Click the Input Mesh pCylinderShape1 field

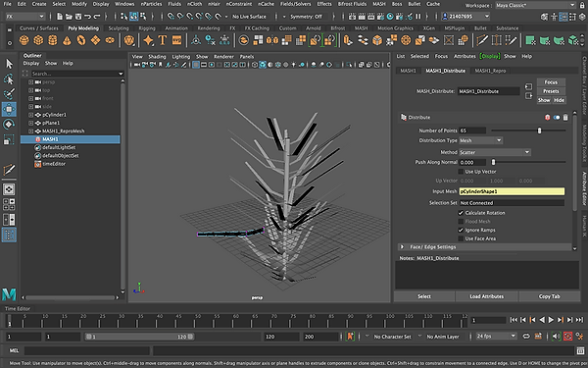pos(512,191)
